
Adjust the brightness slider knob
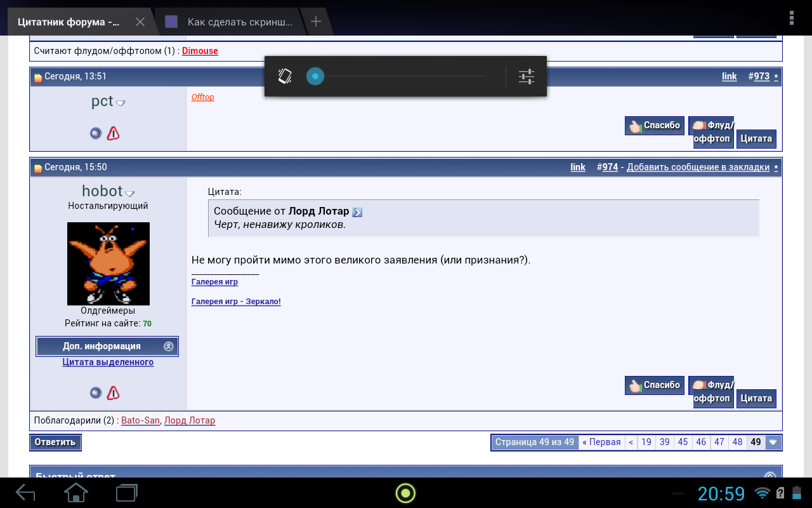click(315, 77)
